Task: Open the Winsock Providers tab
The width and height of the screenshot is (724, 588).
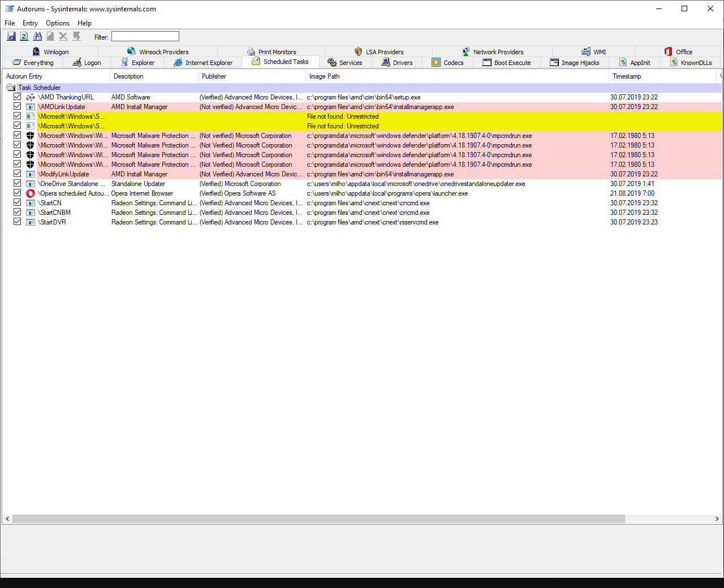Action: tap(158, 51)
